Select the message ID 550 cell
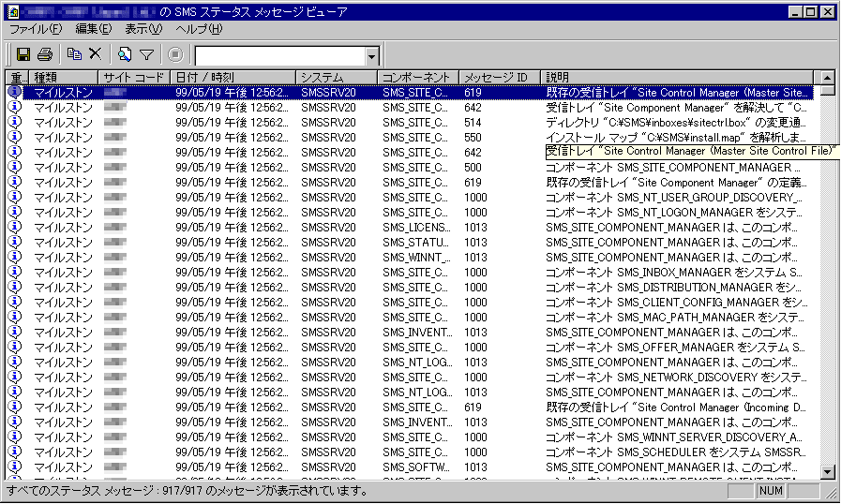Screen dimensions: 841x504 473,138
